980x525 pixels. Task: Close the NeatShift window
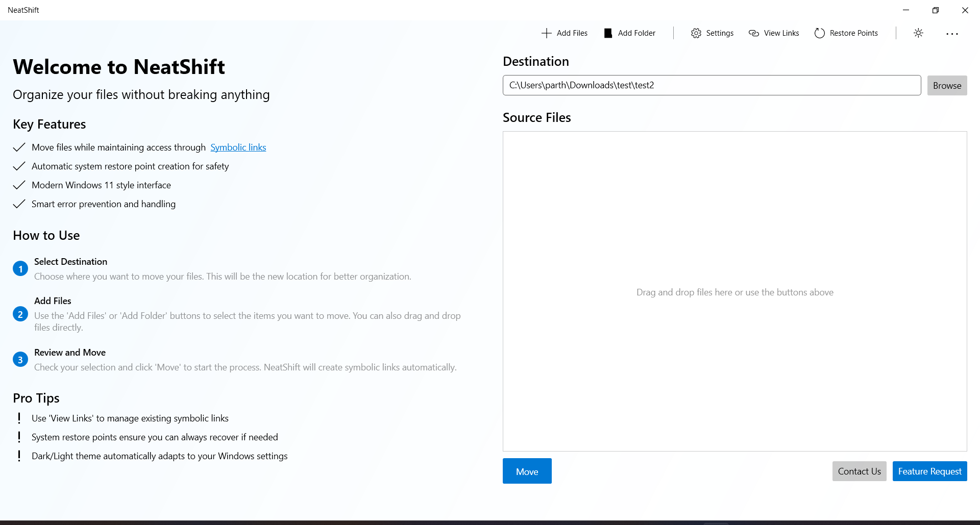pos(965,10)
